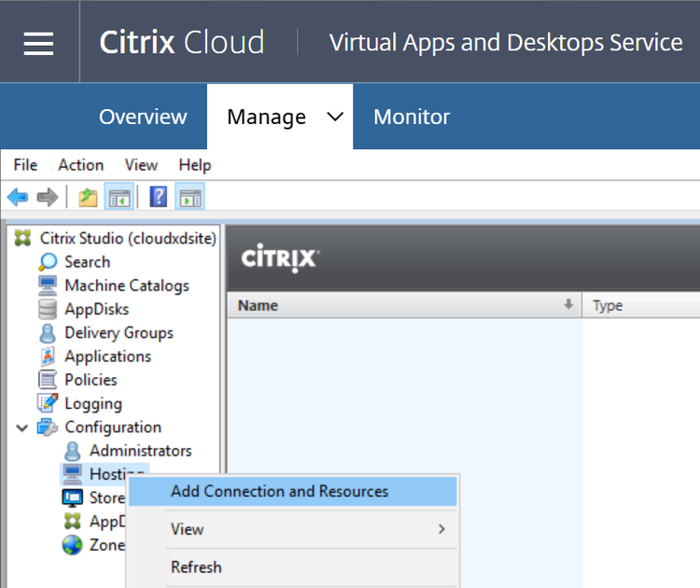Switch to the Monitor tab
This screenshot has width=700, height=588.
coord(412,117)
